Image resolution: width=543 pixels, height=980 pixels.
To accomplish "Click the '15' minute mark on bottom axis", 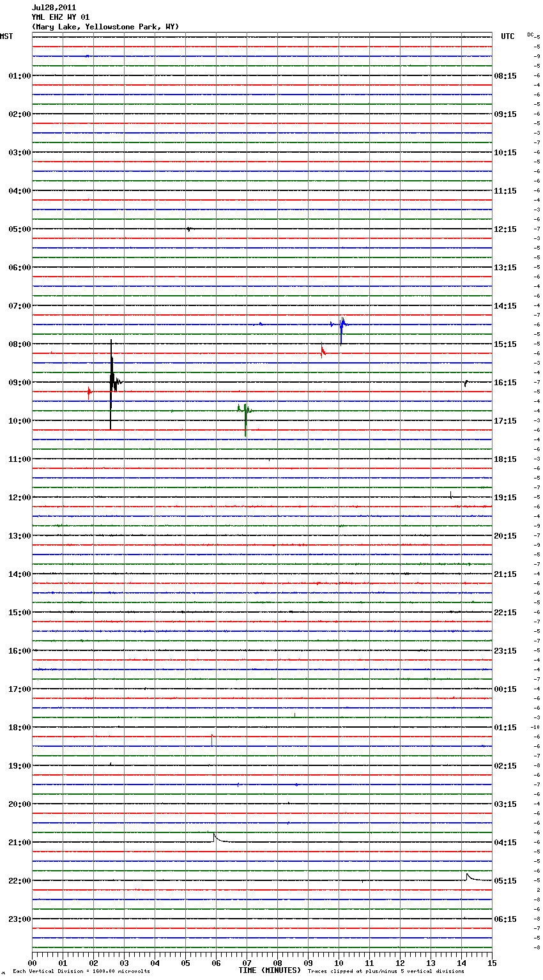I will click(491, 963).
